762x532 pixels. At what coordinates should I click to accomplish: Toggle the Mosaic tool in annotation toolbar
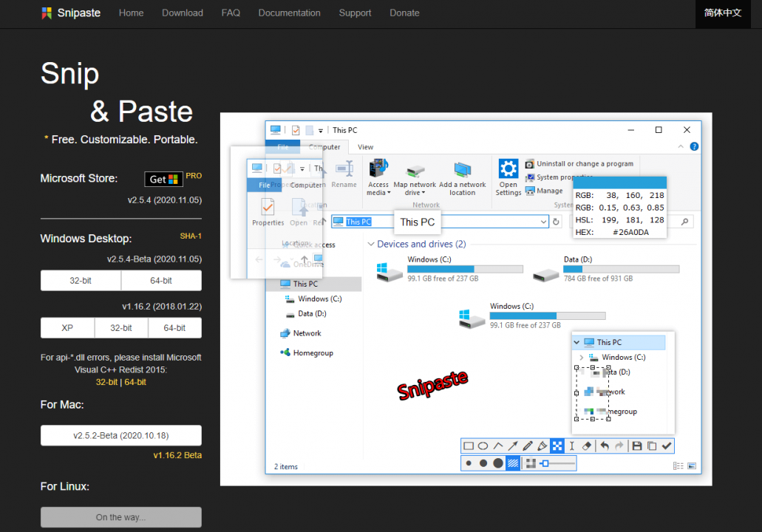point(557,446)
